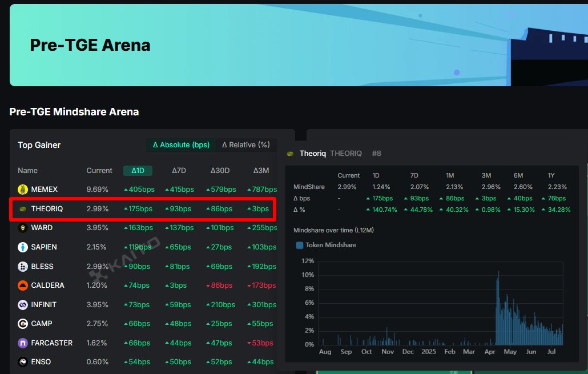588x374 pixels.
Task: Click the Theoriq logo in the detail panel
Action: (290, 154)
